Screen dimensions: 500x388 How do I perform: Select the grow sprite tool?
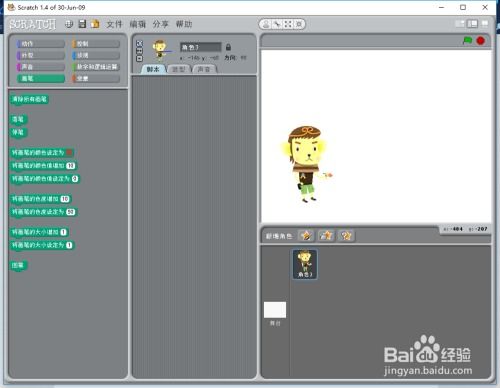coord(288,24)
